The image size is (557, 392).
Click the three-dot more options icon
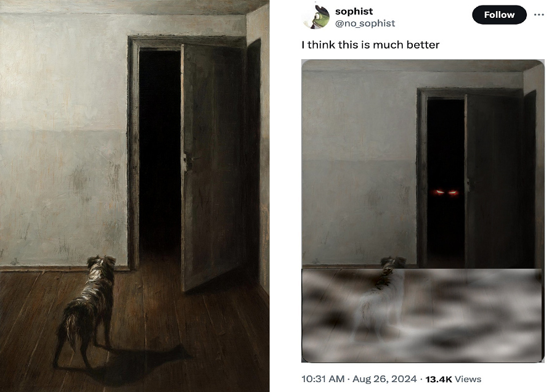pyautogui.click(x=539, y=15)
